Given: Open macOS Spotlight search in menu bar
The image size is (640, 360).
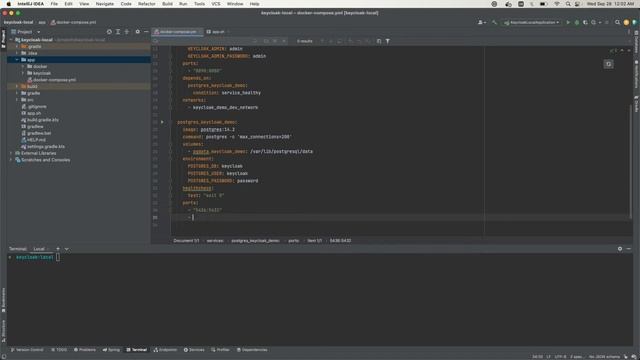Looking at the screenshot, I should (x=568, y=4).
